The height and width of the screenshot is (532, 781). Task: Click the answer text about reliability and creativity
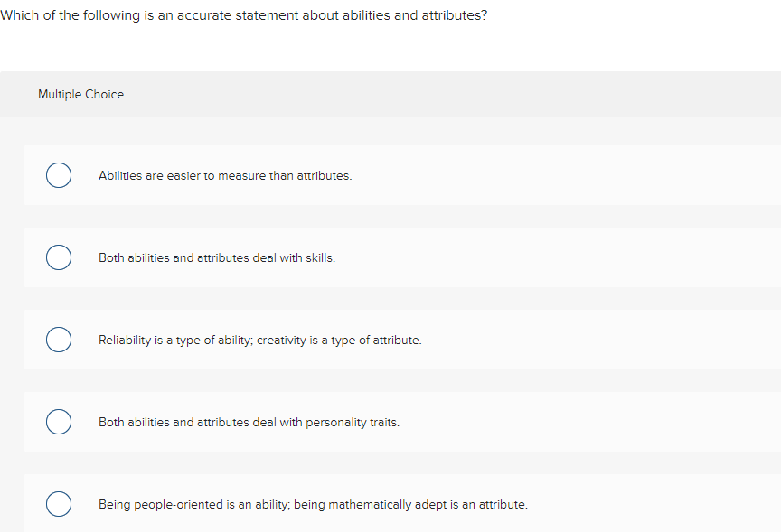(259, 340)
